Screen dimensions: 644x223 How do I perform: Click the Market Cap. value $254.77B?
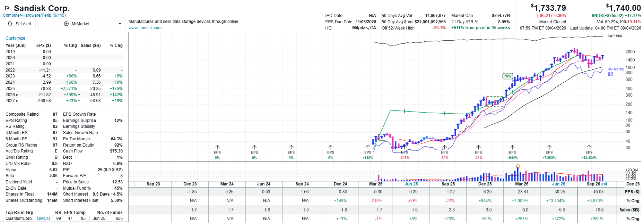click(501, 16)
